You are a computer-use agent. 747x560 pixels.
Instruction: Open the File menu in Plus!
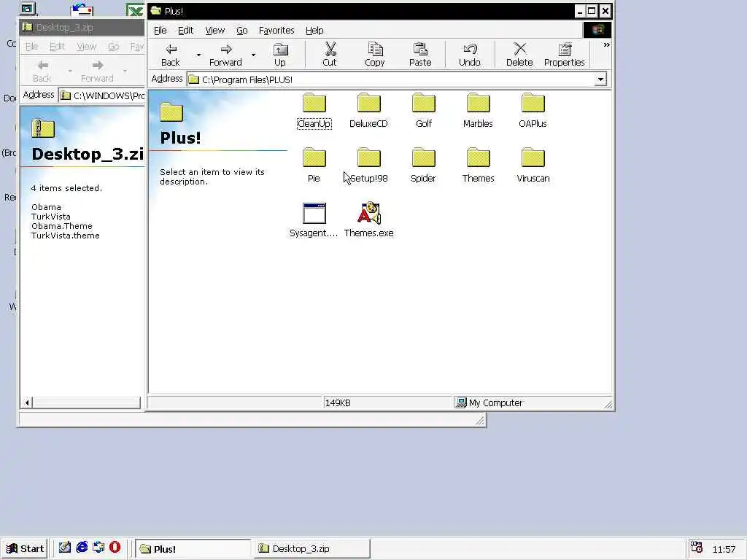160,31
